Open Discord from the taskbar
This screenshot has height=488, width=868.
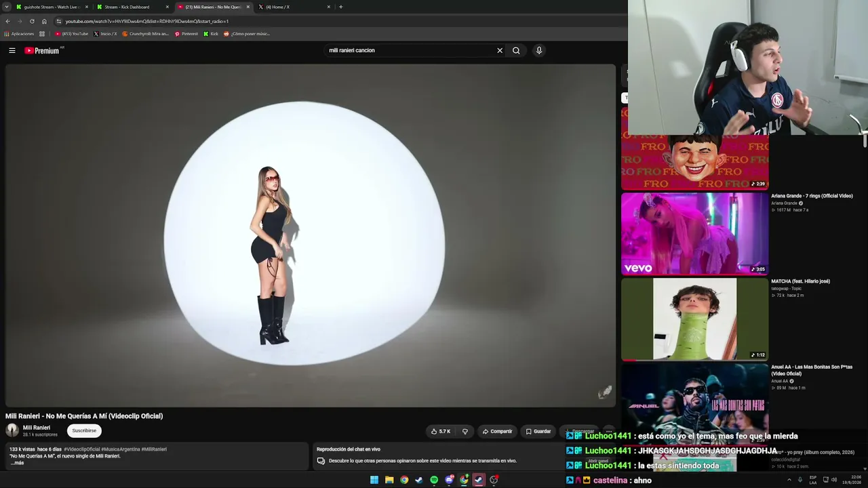click(449, 480)
